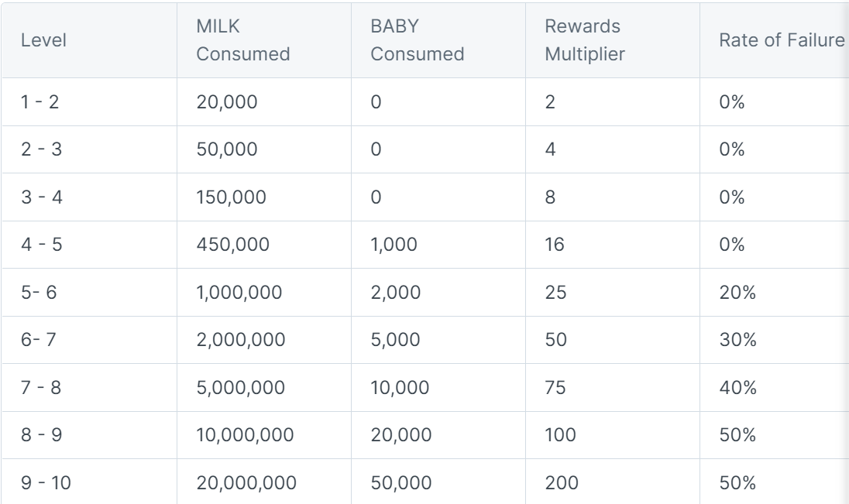
Task: Select the 450,000 MILK value
Action: click(x=234, y=245)
